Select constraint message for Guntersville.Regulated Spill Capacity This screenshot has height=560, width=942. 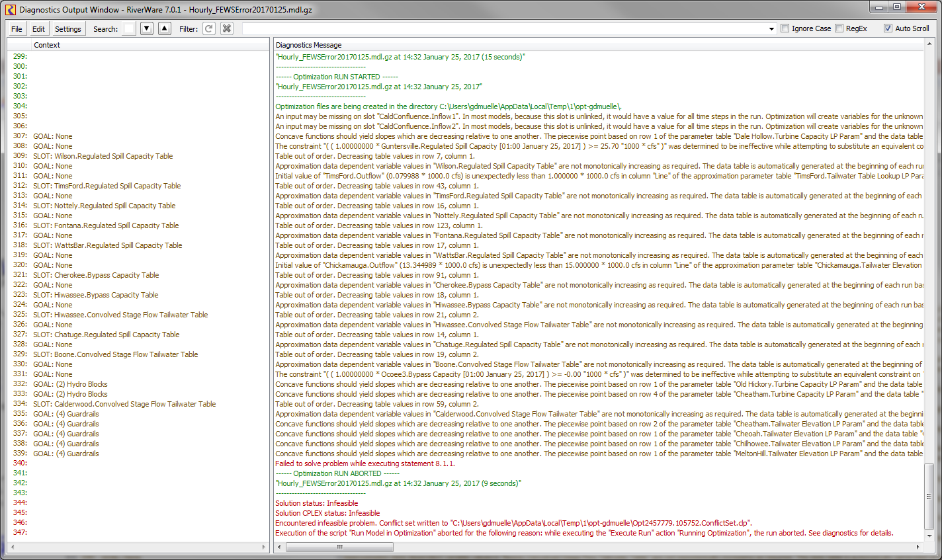[599, 146]
